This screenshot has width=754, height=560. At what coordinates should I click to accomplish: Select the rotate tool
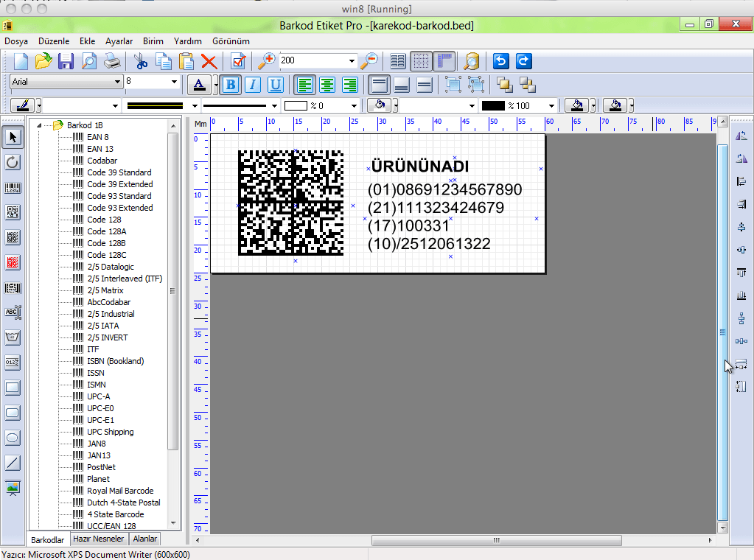[13, 162]
